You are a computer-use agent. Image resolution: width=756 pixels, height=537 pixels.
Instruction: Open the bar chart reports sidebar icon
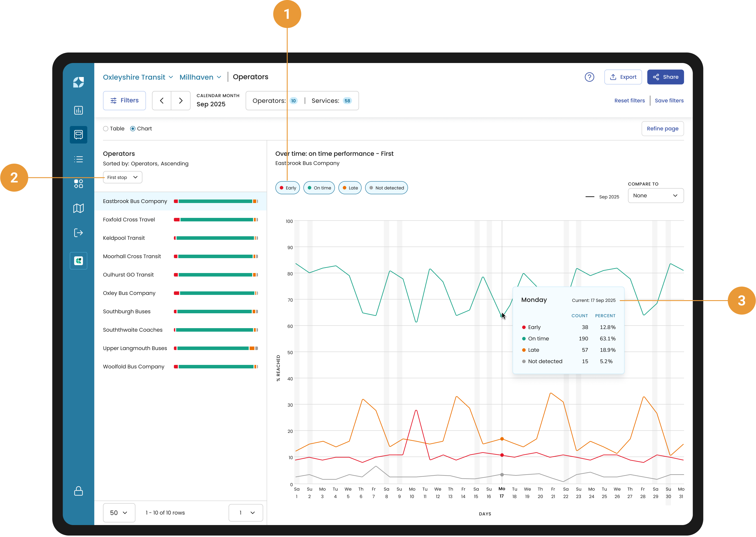coord(78,110)
